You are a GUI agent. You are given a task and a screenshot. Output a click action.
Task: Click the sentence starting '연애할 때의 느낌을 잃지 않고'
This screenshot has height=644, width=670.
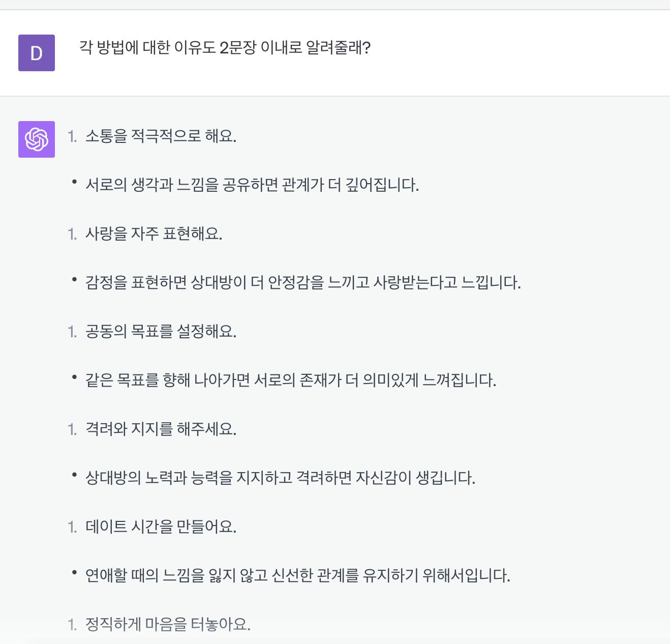point(297,575)
